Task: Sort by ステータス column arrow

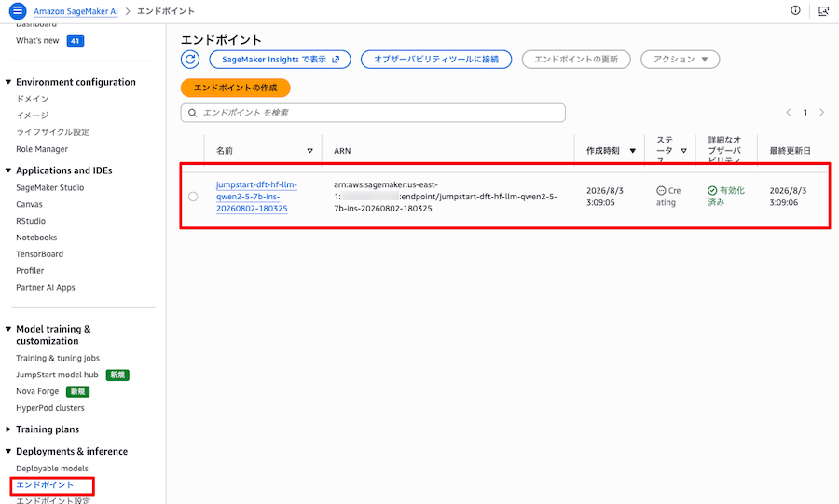Action: 683,151
